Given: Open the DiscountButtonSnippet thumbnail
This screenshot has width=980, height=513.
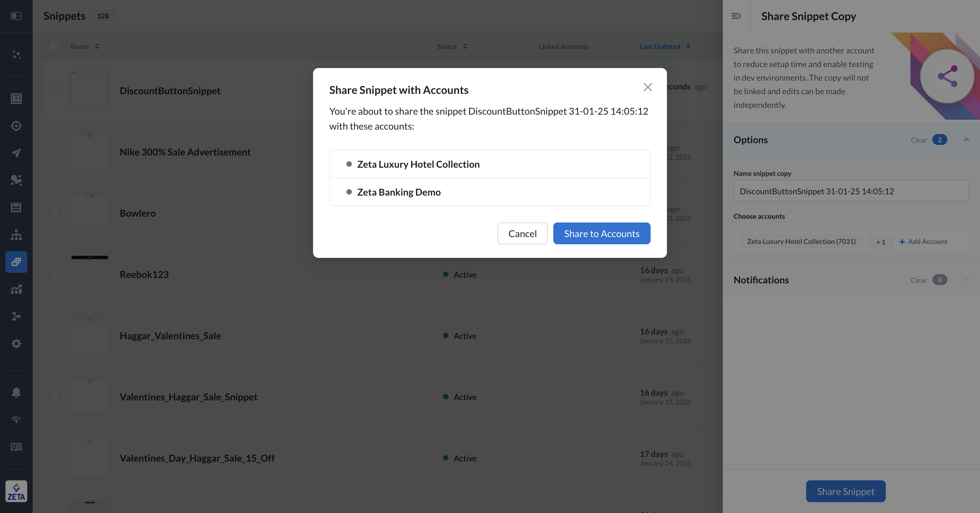Looking at the screenshot, I should tap(90, 90).
